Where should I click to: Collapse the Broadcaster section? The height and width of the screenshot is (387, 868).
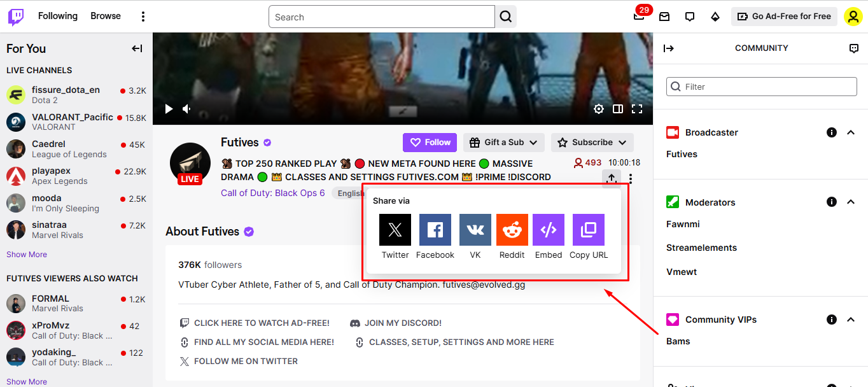point(851,132)
